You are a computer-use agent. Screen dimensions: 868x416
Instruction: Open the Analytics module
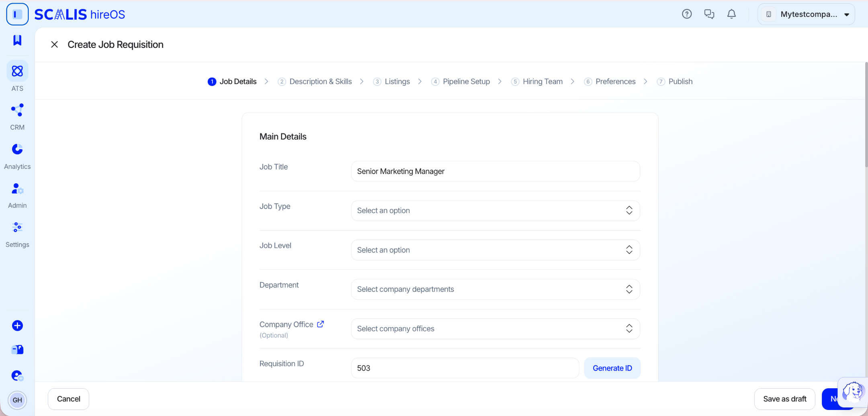point(17,156)
